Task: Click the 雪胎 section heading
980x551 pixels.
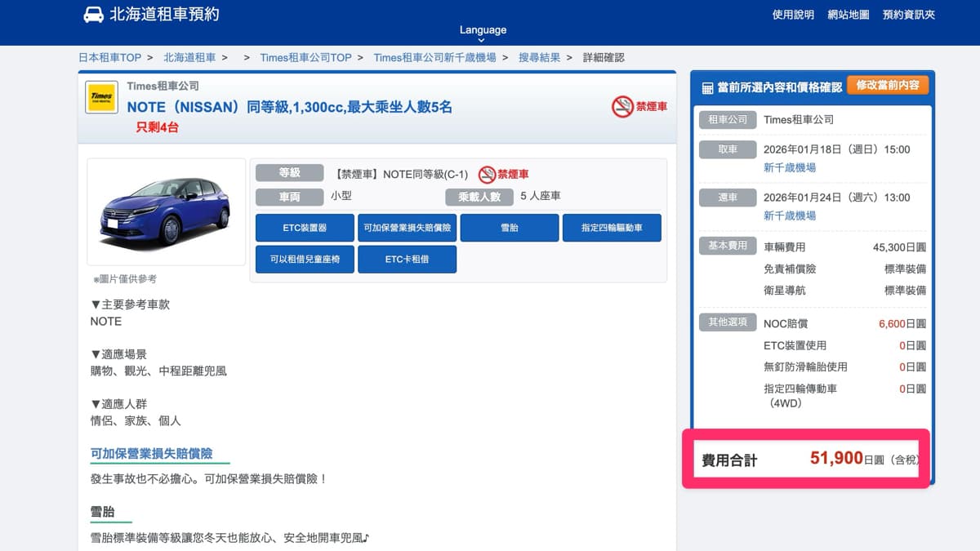Action: 102,512
